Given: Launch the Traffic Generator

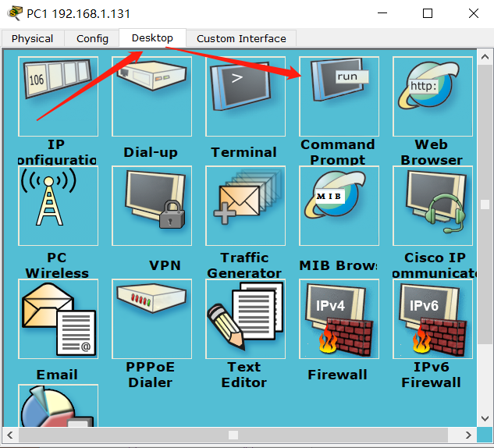Looking at the screenshot, I should click(245, 206).
